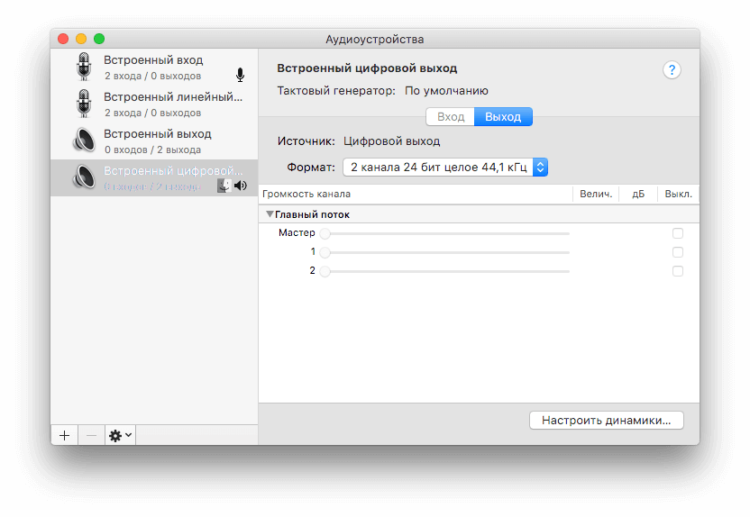Click the Finder alert sounds badge

pos(223,186)
